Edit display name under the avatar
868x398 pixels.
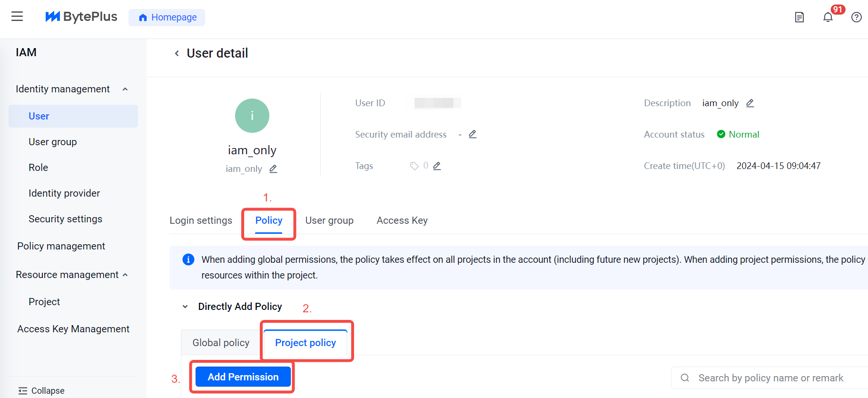pyautogui.click(x=273, y=169)
